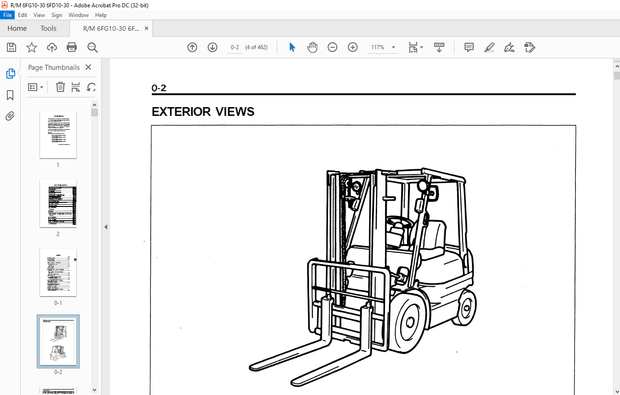Open the share stamp tool icon
This screenshot has width=620, height=395.
(529, 47)
